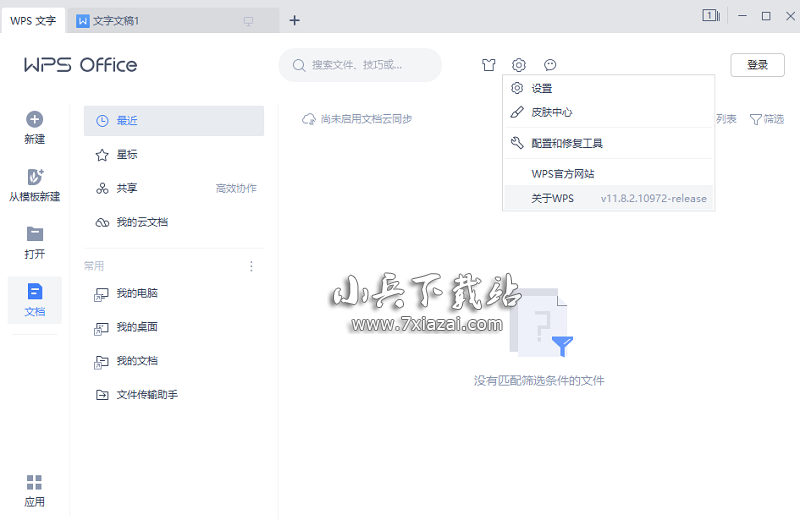The width and height of the screenshot is (800, 531).
Task: Open WPS官方网站 menu entry
Action: pos(609,174)
